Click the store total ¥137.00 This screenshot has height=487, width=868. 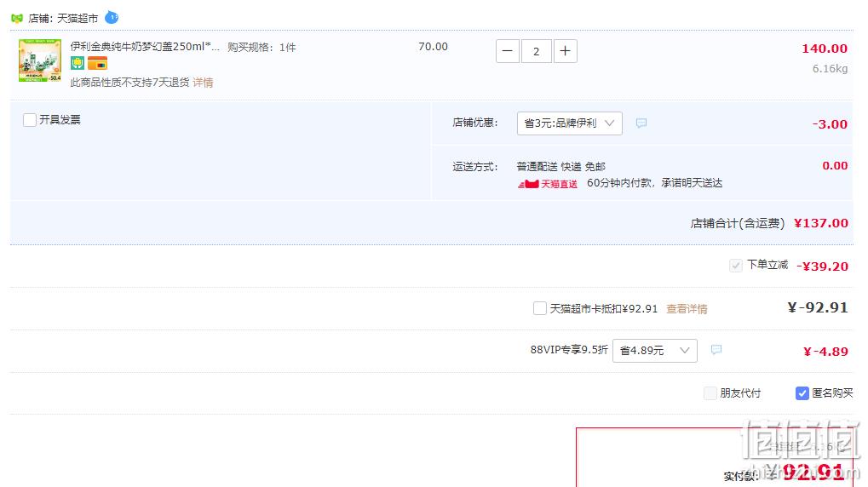click(x=821, y=223)
